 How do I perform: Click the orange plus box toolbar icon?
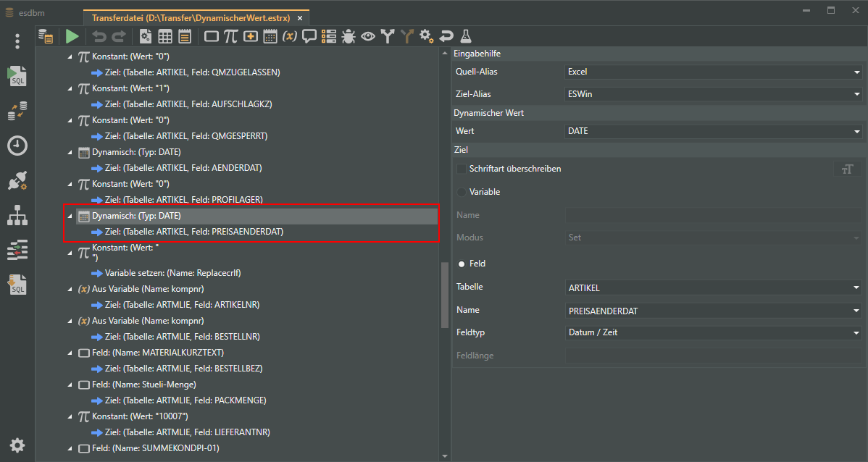point(251,36)
